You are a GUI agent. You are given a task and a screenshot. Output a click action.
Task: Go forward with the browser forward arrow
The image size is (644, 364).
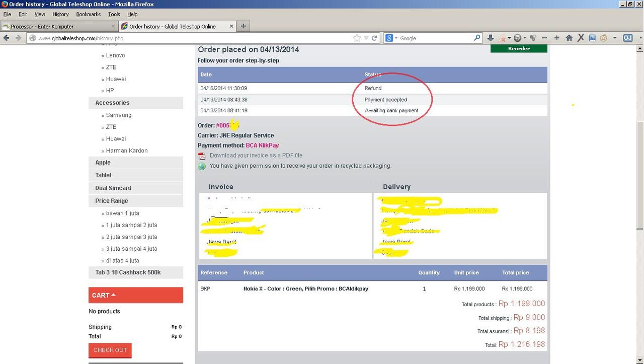pos(18,38)
